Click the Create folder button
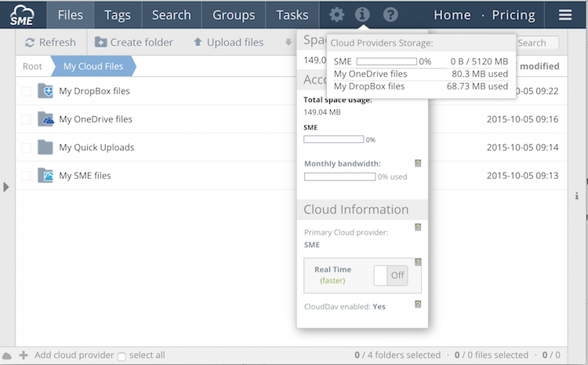 point(134,42)
